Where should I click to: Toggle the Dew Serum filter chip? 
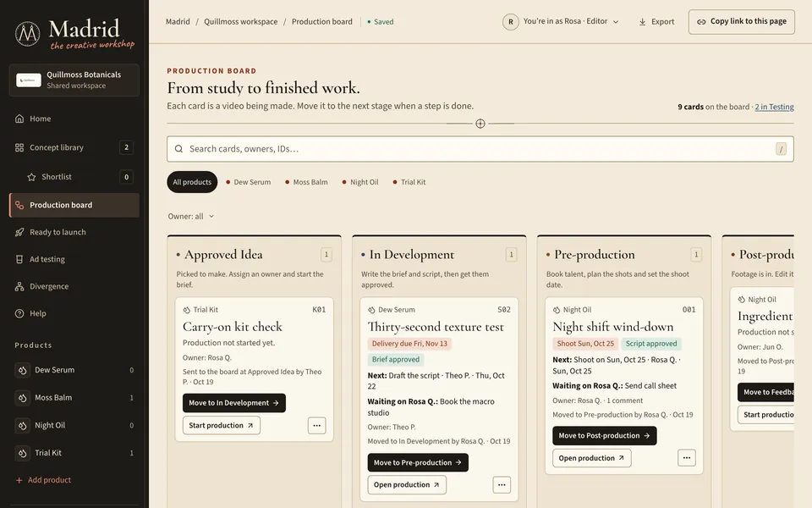click(248, 182)
